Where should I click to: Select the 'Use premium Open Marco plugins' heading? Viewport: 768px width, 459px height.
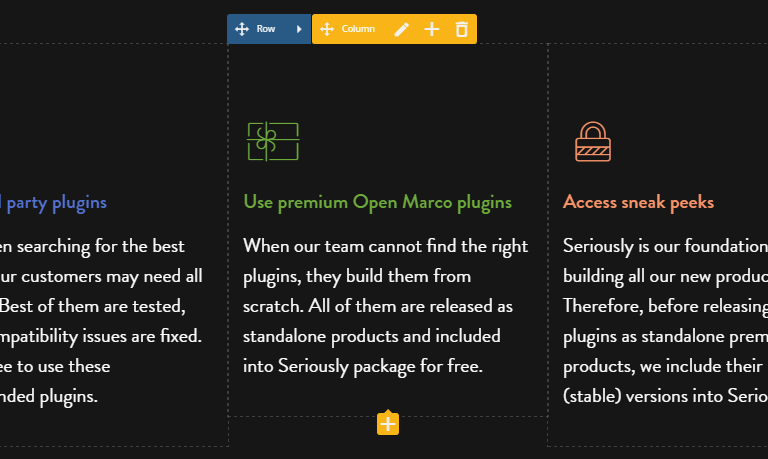click(378, 202)
